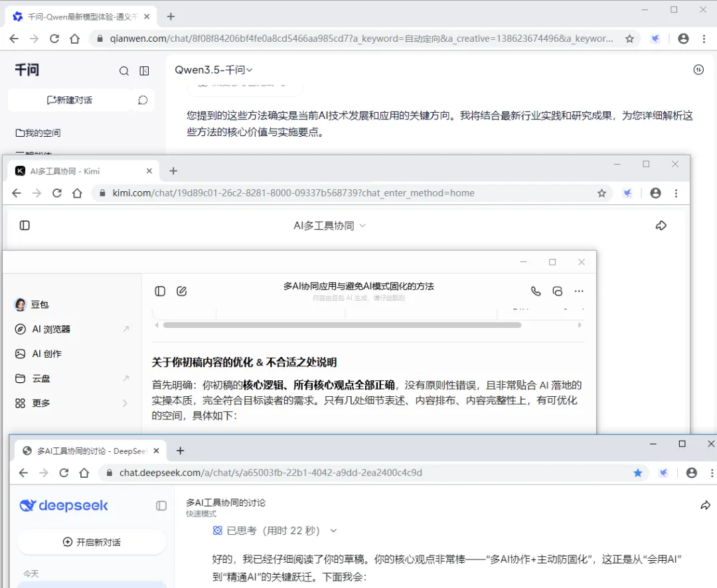Screen dimensions: 717x588
Task: Open new tab in DeepSeek window
Action: point(181,451)
